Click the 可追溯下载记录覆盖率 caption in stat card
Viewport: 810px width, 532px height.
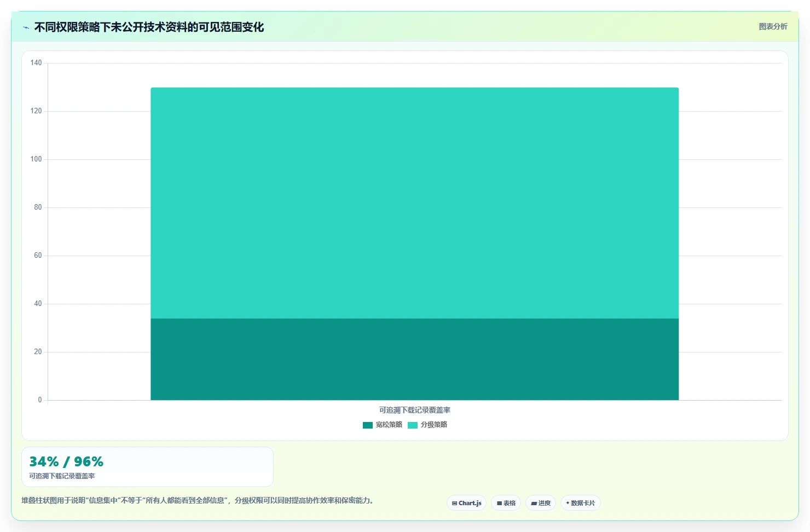[62, 476]
